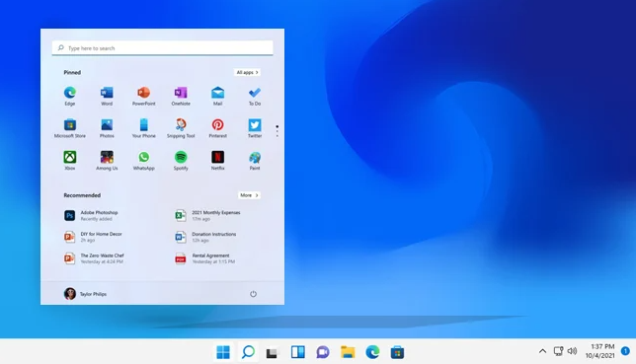Open the Photos app
This screenshot has width=636, height=364.
pyautogui.click(x=107, y=128)
